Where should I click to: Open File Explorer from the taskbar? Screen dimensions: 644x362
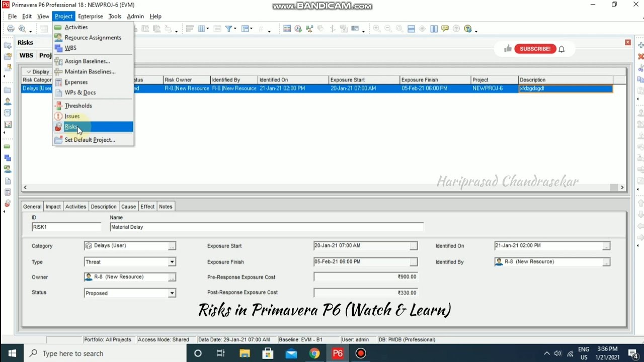point(244,353)
